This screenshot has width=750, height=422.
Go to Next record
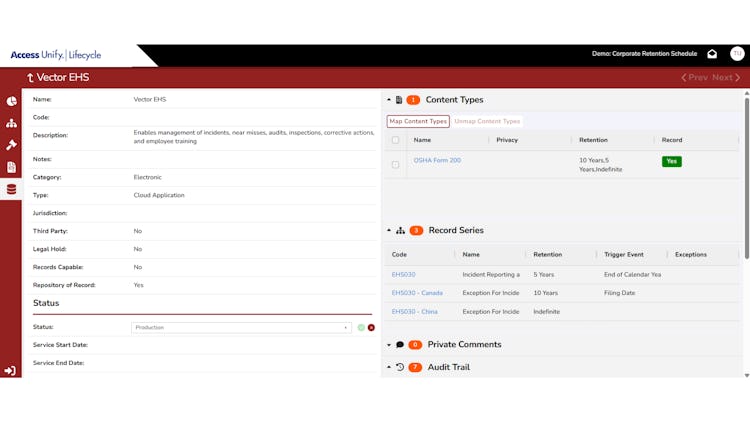[726, 78]
